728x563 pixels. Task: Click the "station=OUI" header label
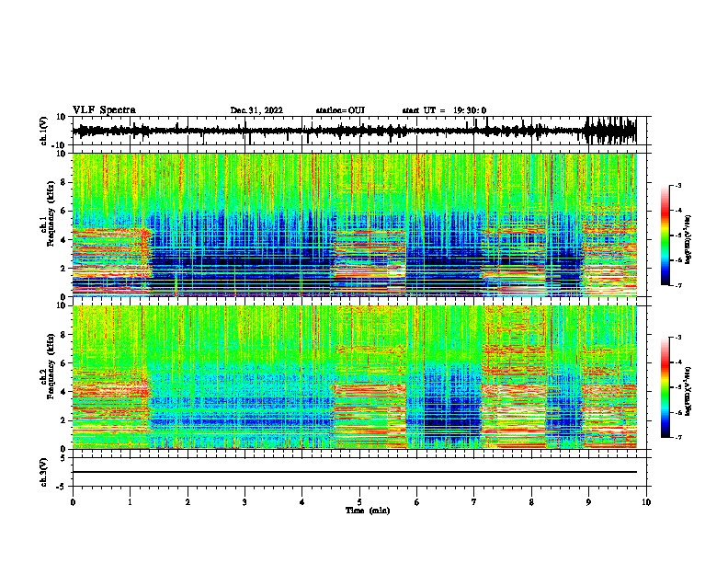tap(340, 110)
